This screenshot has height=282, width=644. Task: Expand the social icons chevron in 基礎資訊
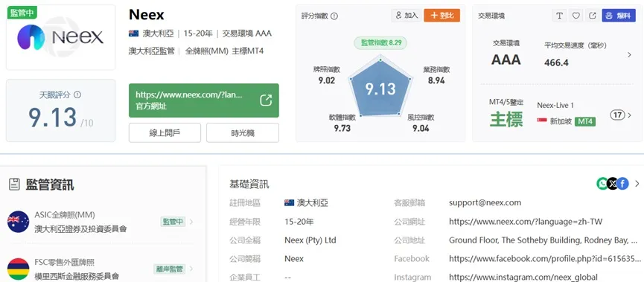pyautogui.click(x=637, y=184)
